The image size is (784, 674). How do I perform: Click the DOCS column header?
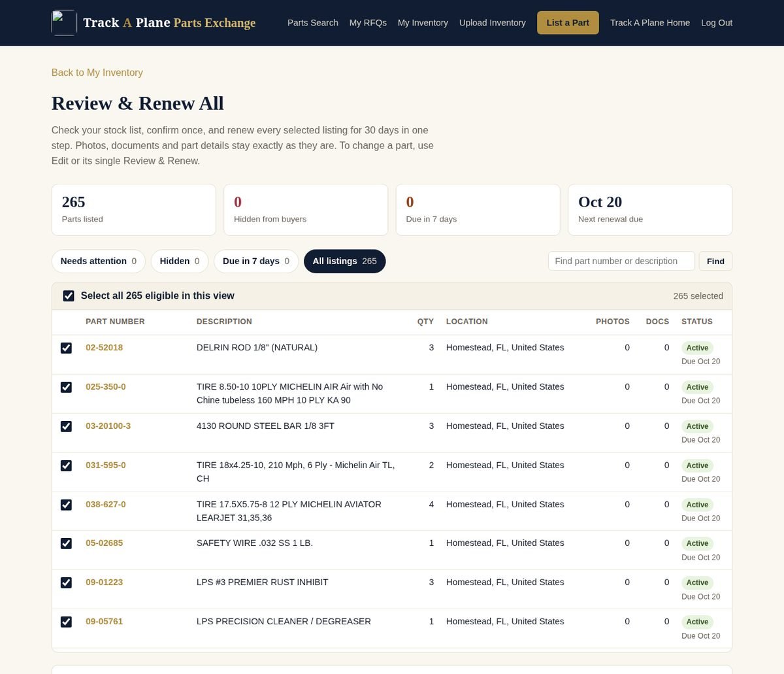pyautogui.click(x=657, y=322)
